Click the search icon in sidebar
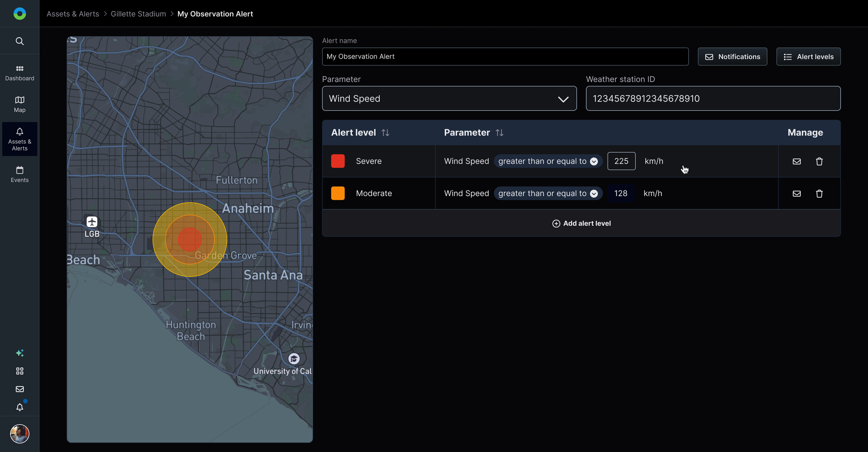This screenshot has width=868, height=452. coord(20,41)
